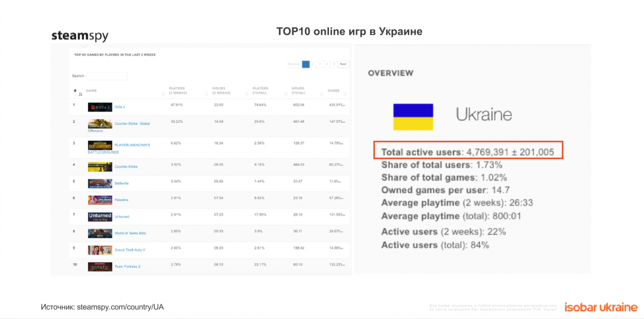Sort by Share column header
Viewport: 644px width, 319px height.
pyautogui.click(x=334, y=91)
